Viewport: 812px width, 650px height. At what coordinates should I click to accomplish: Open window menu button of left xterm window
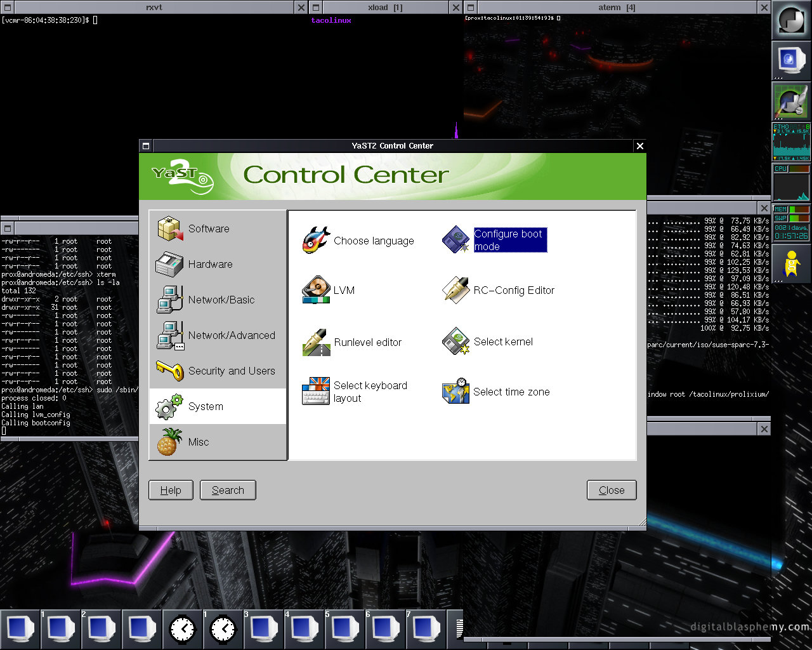point(7,228)
